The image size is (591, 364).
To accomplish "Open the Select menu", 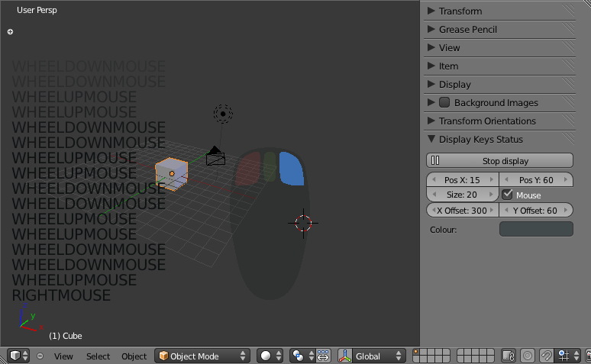I will click(98, 356).
